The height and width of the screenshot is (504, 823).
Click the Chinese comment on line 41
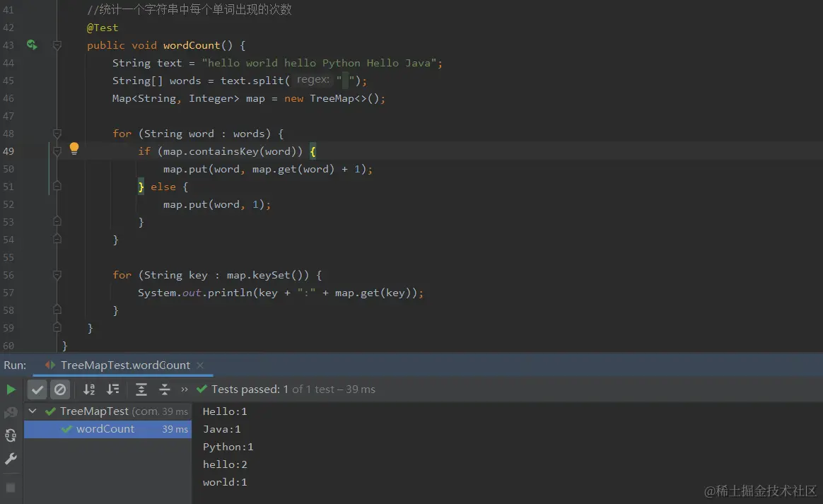pyautogui.click(x=189, y=9)
